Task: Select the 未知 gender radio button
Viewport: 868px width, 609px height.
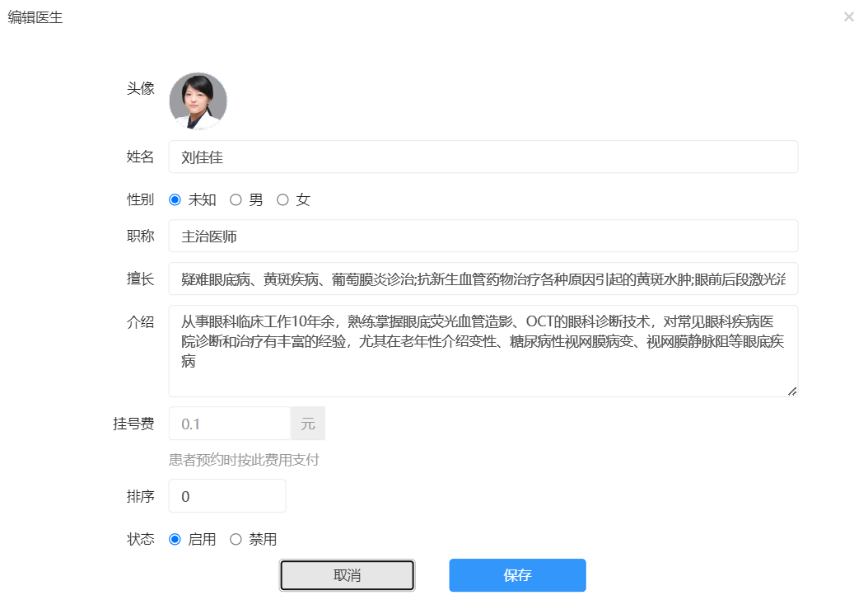Action: coord(175,199)
